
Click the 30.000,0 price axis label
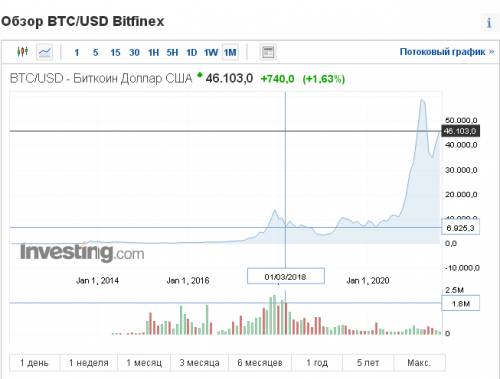(461, 170)
